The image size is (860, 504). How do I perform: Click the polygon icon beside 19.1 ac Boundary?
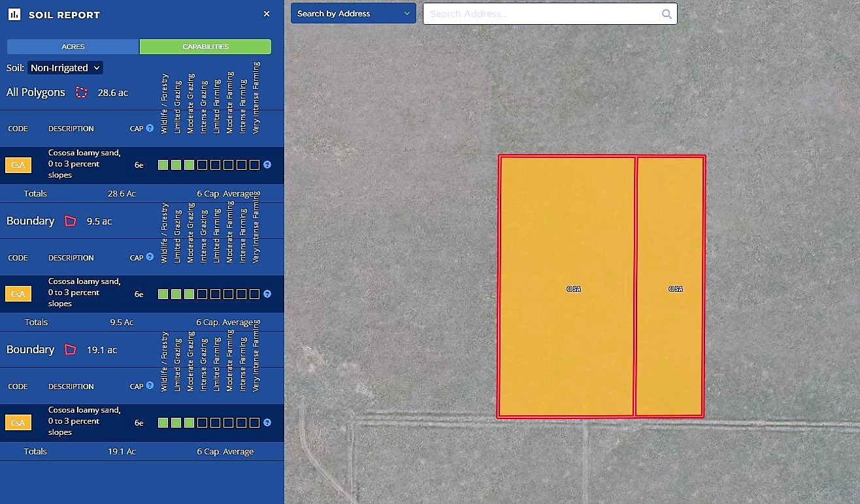(71, 350)
